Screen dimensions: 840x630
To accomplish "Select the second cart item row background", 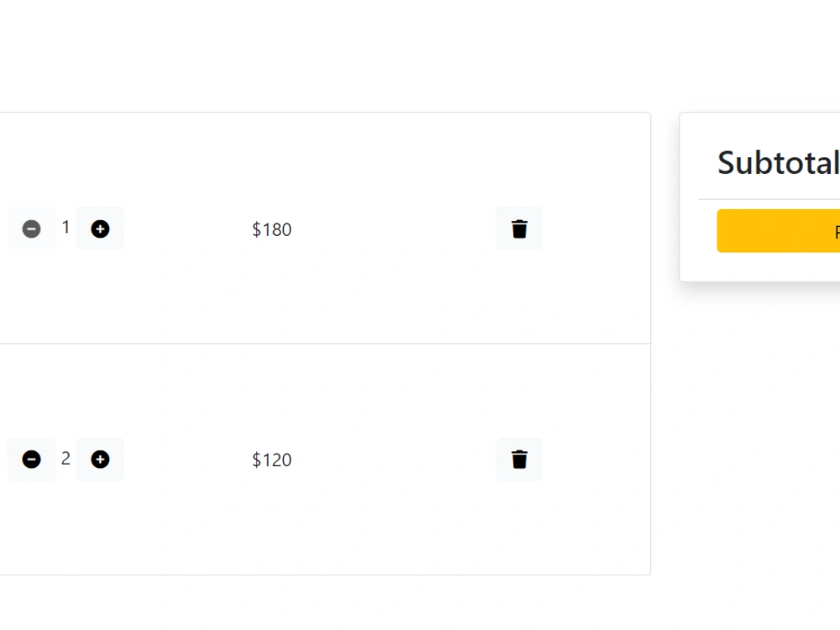I will coord(325,459).
